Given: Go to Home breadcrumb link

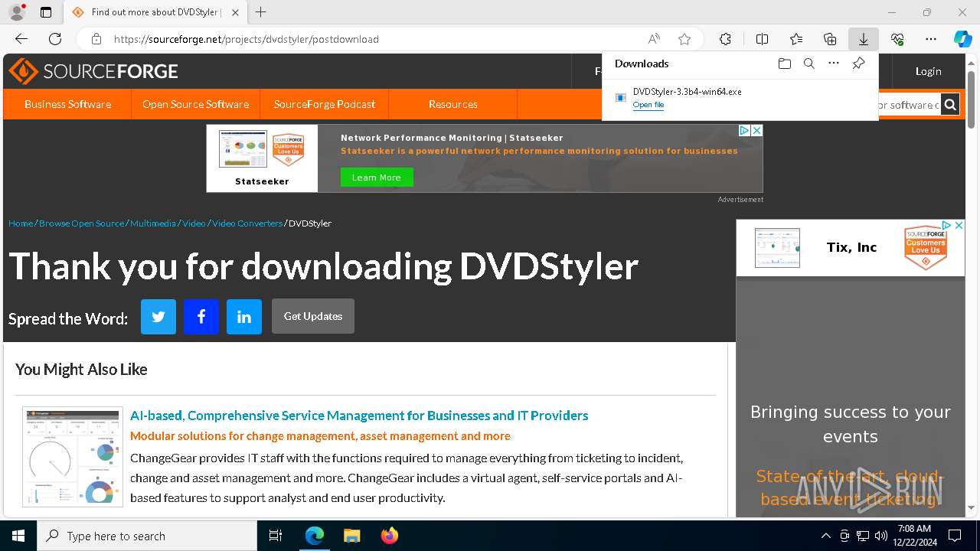Looking at the screenshot, I should 21,223.
